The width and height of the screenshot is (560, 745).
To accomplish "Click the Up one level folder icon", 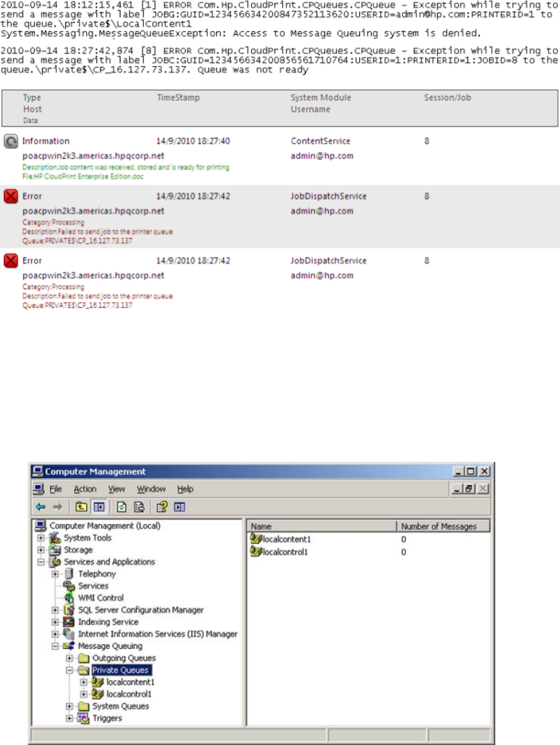I will [x=81, y=507].
